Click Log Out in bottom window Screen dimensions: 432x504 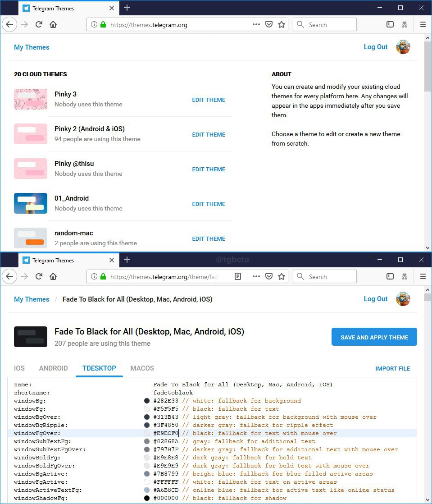pyautogui.click(x=376, y=299)
